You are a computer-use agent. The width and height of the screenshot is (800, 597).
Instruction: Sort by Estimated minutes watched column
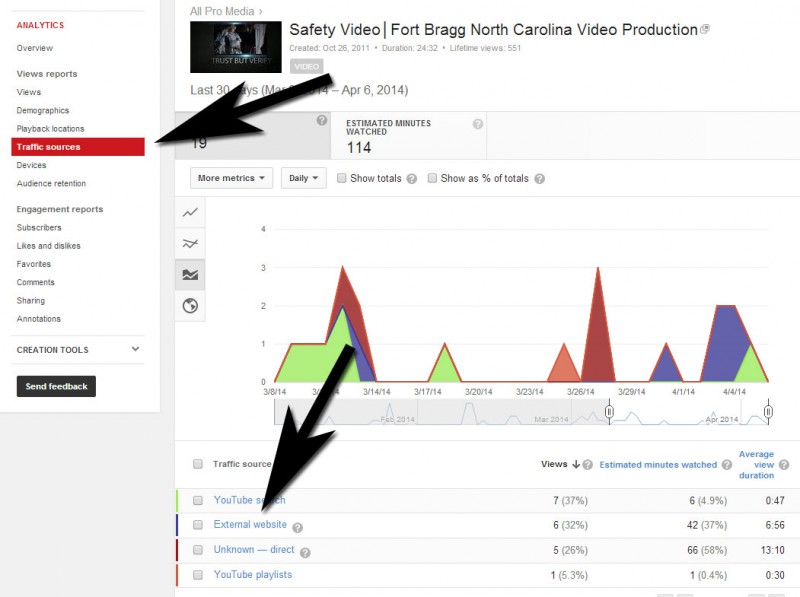tap(658, 465)
